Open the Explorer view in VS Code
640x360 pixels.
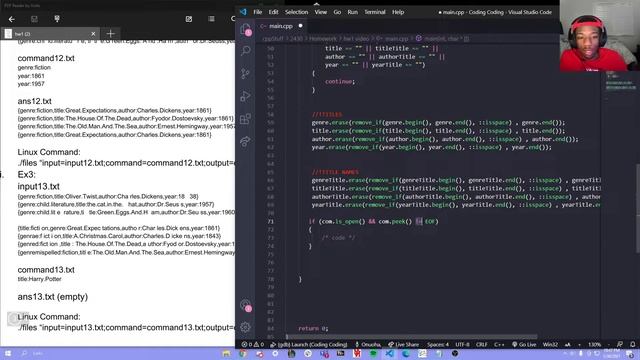point(246,29)
